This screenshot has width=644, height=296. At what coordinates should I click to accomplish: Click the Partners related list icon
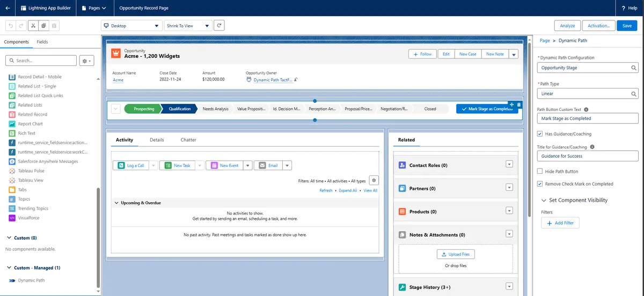click(402, 188)
